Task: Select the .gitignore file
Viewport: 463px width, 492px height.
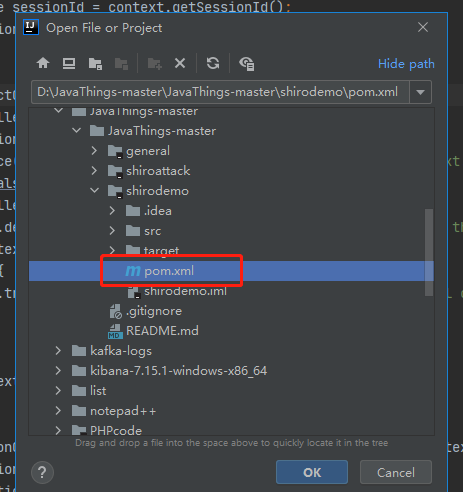Action: tap(154, 311)
